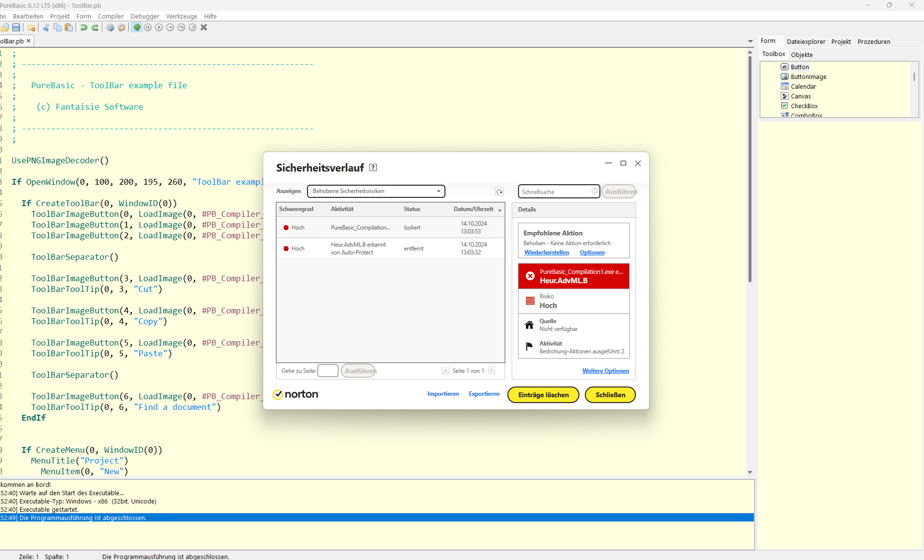
Task: Click the green Redo arrow
Action: tap(95, 27)
